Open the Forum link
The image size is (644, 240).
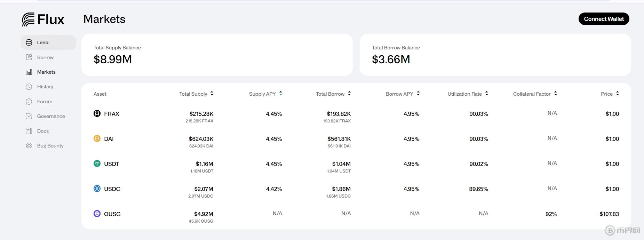coord(48,102)
